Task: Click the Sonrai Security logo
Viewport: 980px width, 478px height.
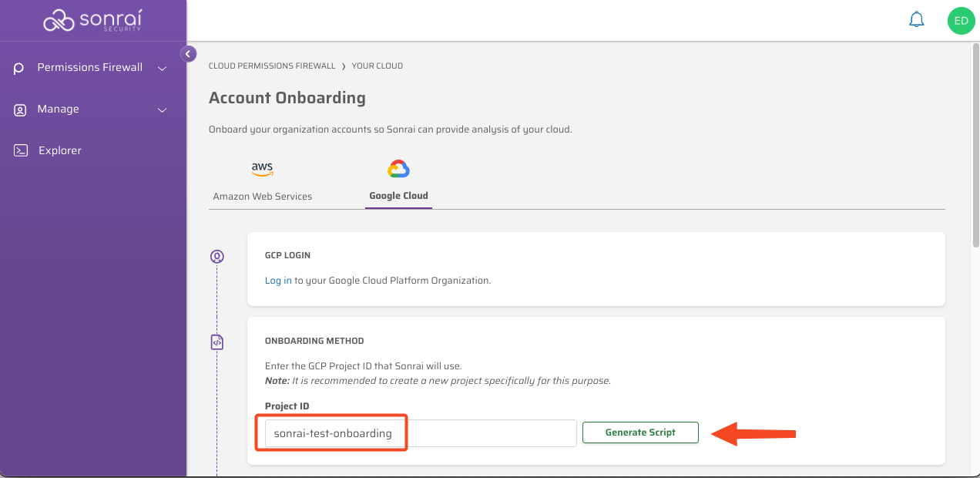Action: point(92,21)
